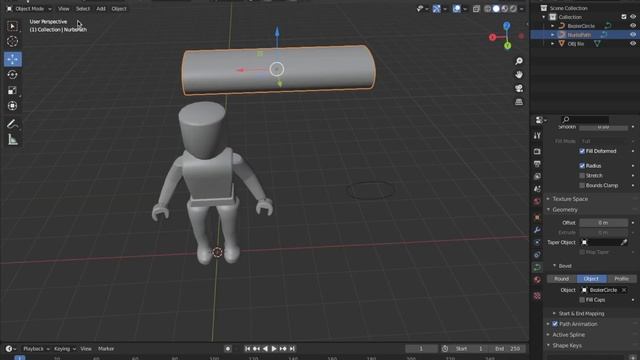Toggle X-ray mode in viewport header
This screenshot has width=640, height=360.
click(476, 9)
